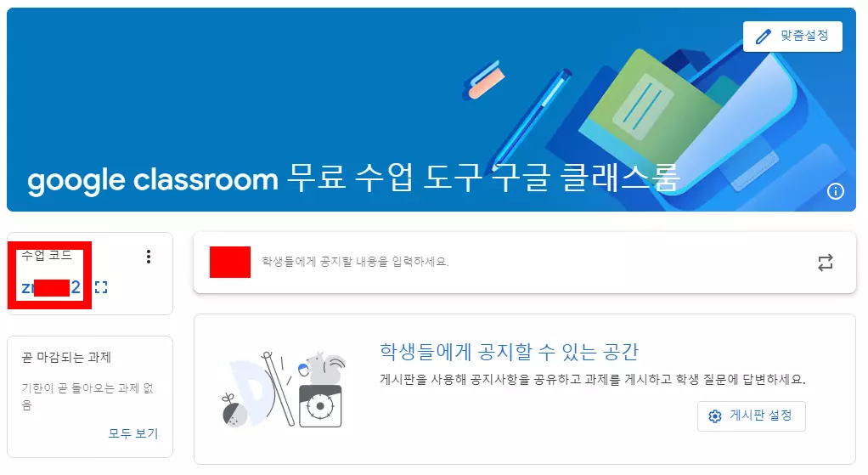Open 모두 보기 view all link
The height and width of the screenshot is (475, 868).
coord(132,433)
